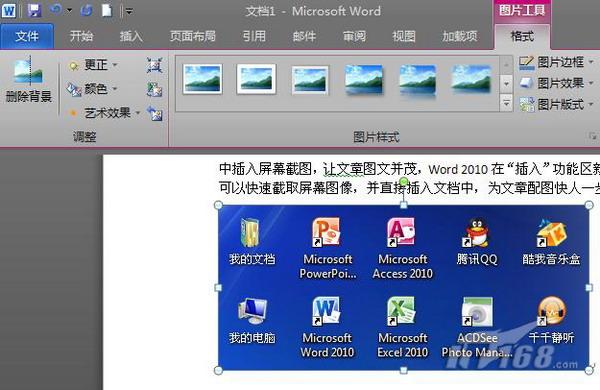Open the 艺术效果 artistic effects dropdown

point(104,113)
